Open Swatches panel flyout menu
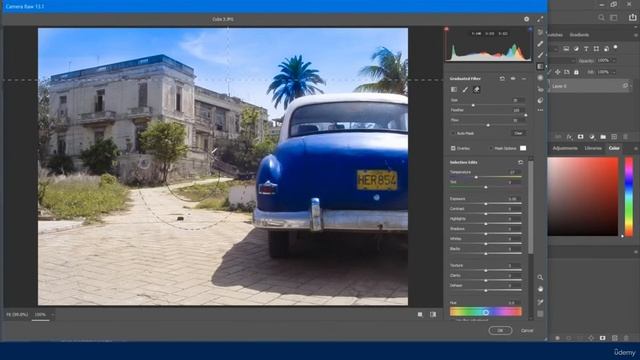 pyautogui.click(x=636, y=35)
